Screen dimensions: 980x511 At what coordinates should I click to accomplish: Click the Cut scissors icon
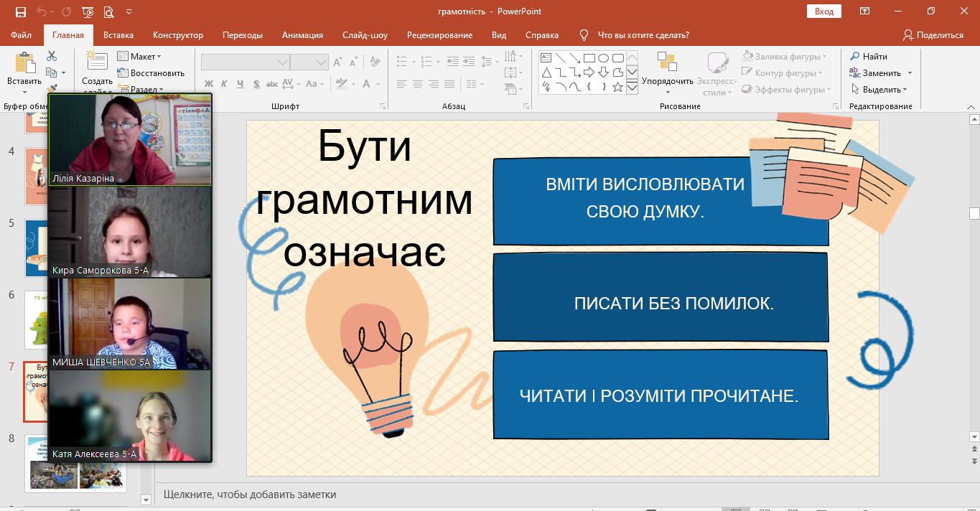[52, 56]
